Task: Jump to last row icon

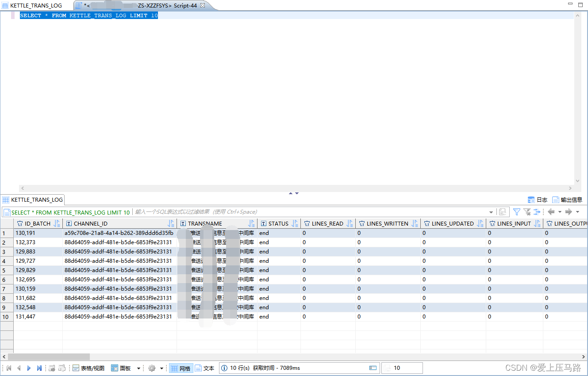Action: [x=39, y=368]
